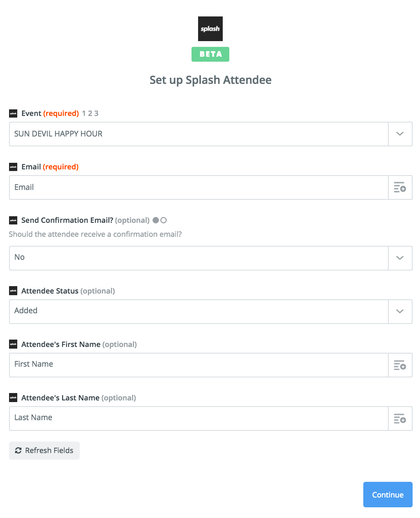This screenshot has height=518, width=420.
Task: Toggle the Send Confirmation Email indicator dots
Action: pos(159,220)
